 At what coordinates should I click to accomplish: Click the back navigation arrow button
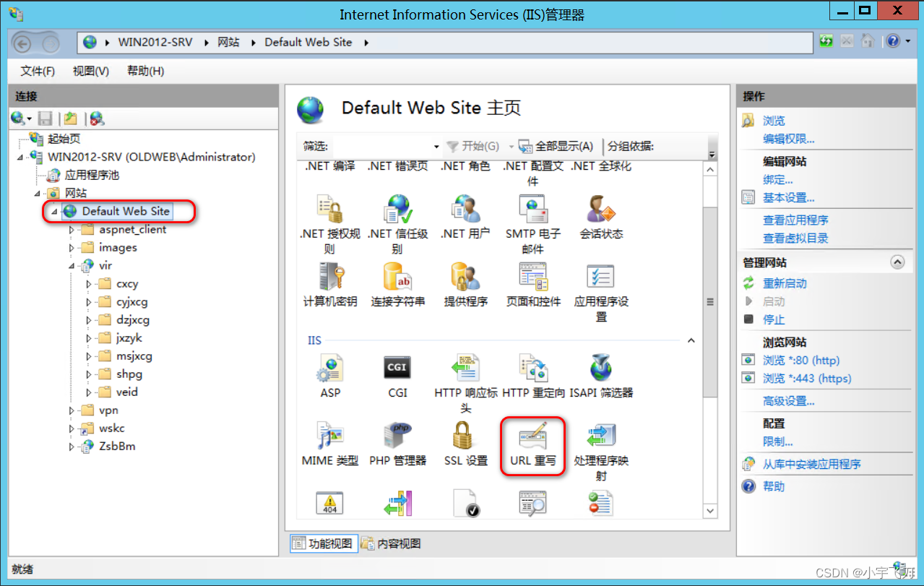22,43
